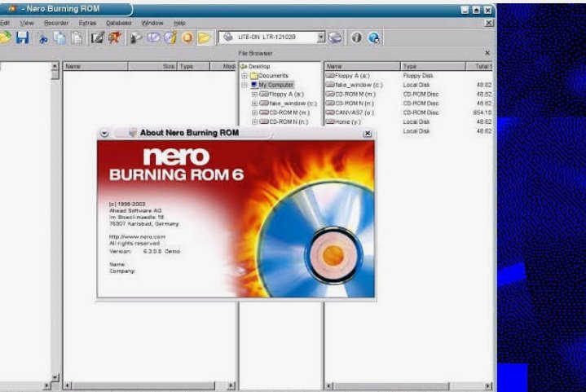Screen dimensions: 586x392
Task: Sort File Browser list by Name column
Action: [x=362, y=66]
